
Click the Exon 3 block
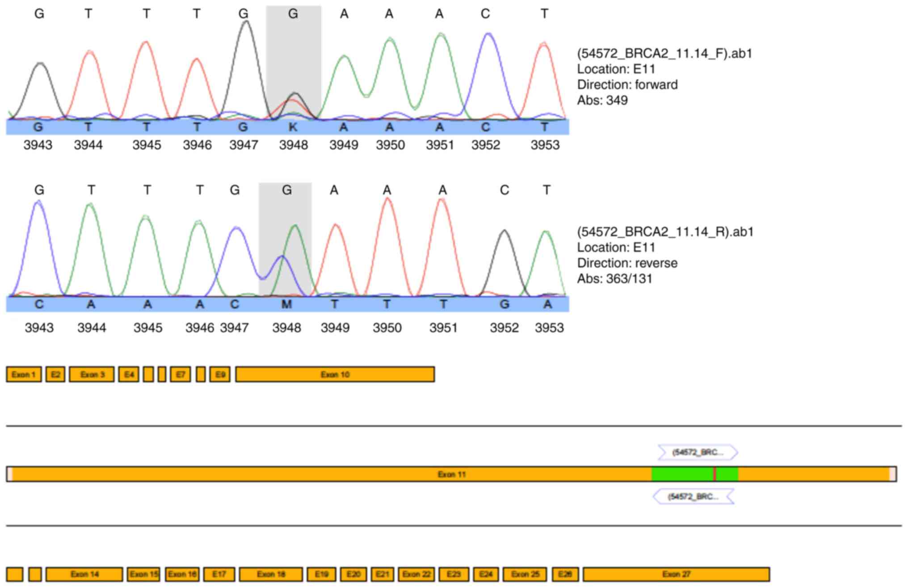pos(92,374)
